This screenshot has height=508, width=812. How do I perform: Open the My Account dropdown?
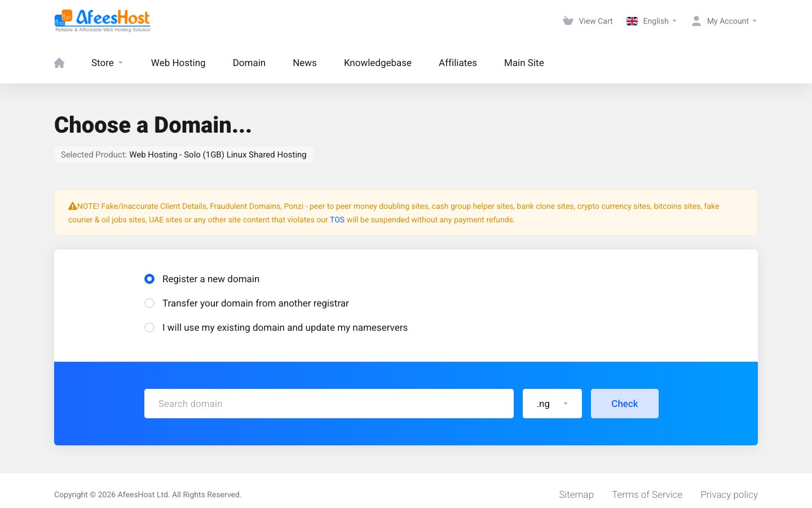pos(724,21)
